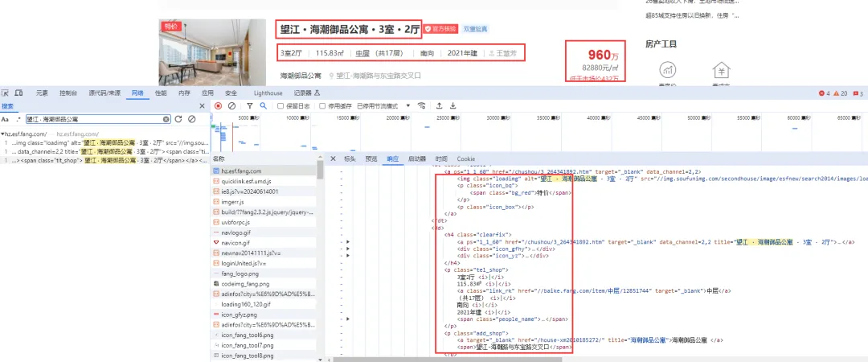Click the import HAR upload icon
The width and height of the screenshot is (868, 362).
[439, 106]
